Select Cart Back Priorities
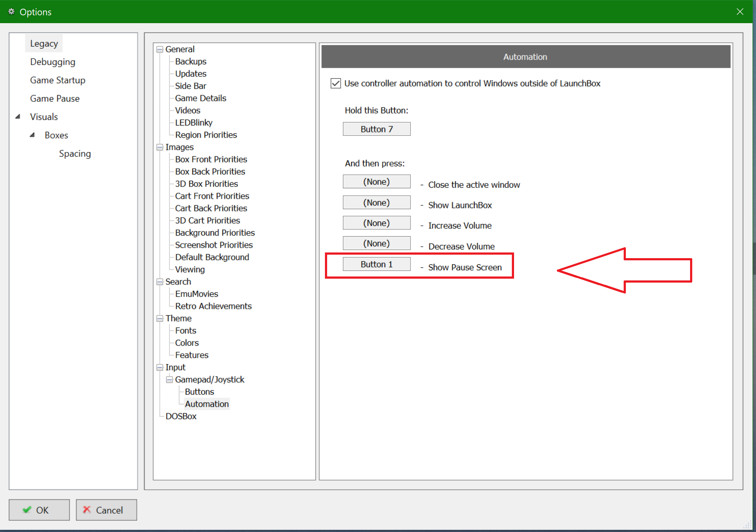The width and height of the screenshot is (756, 532). pyautogui.click(x=211, y=208)
